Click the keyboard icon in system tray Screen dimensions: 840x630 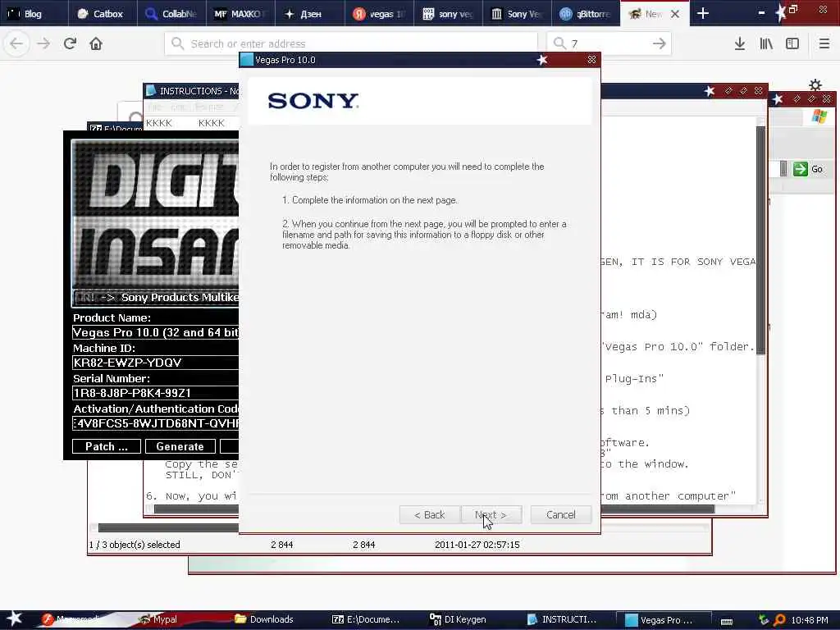coord(727,621)
